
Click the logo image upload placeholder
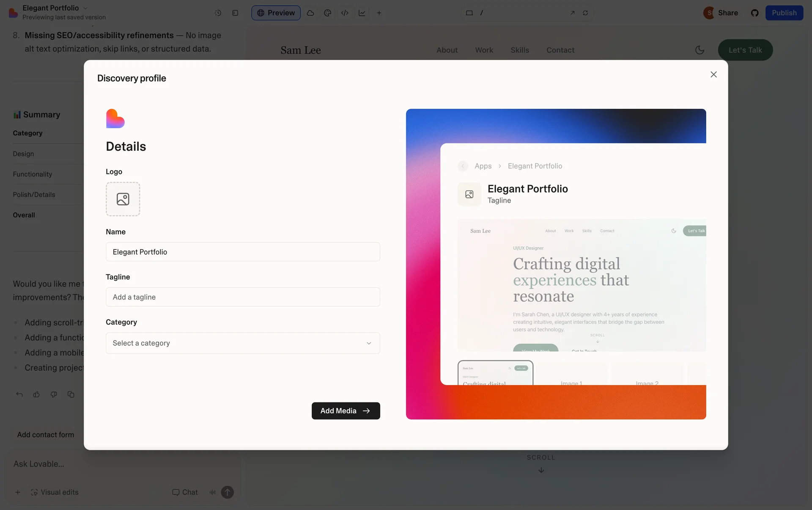(123, 199)
